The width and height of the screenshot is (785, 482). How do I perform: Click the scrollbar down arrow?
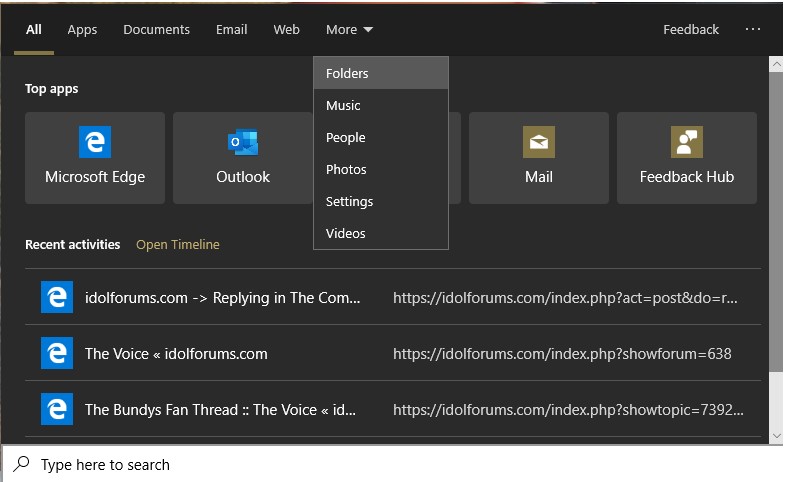[776, 436]
